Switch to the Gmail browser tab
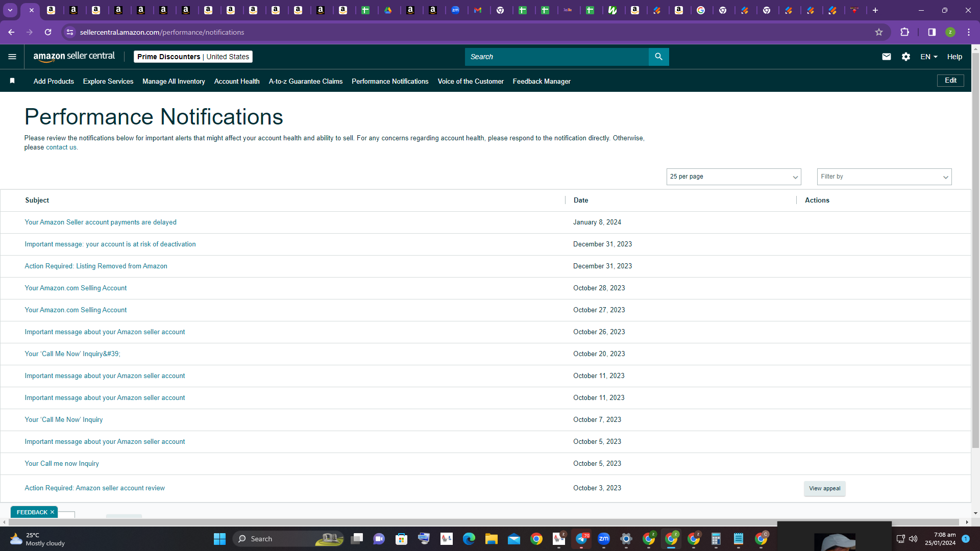This screenshot has width=980, height=551. [x=478, y=10]
